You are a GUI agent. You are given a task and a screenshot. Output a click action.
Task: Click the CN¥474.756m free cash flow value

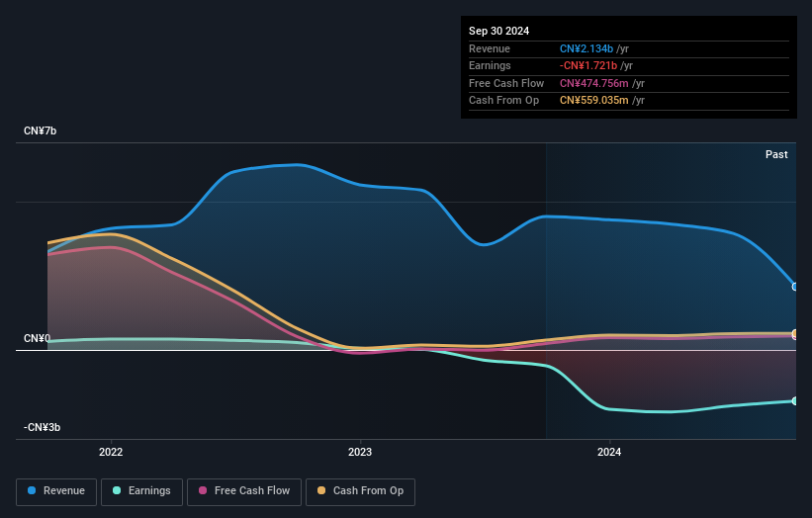click(594, 83)
